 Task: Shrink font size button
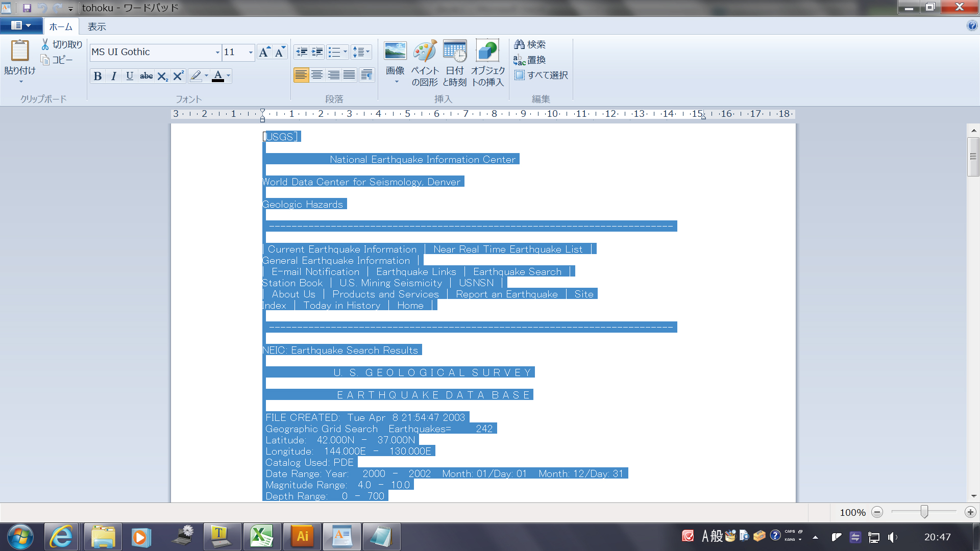tap(280, 52)
